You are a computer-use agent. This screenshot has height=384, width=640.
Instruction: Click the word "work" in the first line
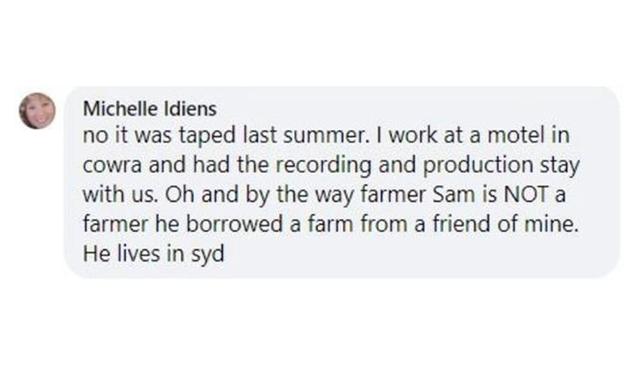412,135
